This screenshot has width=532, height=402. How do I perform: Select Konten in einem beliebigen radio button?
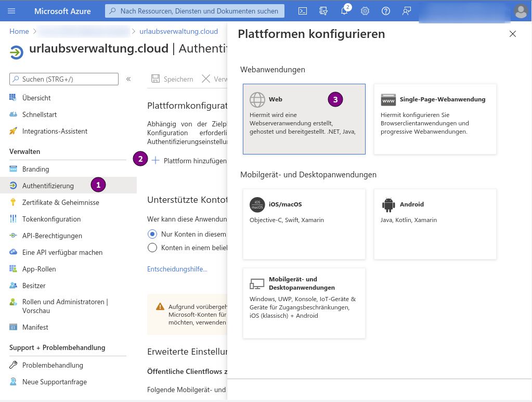pyautogui.click(x=152, y=248)
